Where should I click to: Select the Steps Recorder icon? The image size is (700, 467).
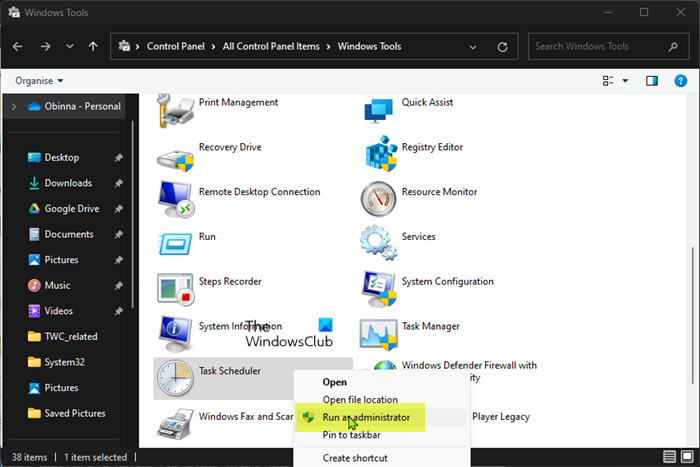pos(175,289)
